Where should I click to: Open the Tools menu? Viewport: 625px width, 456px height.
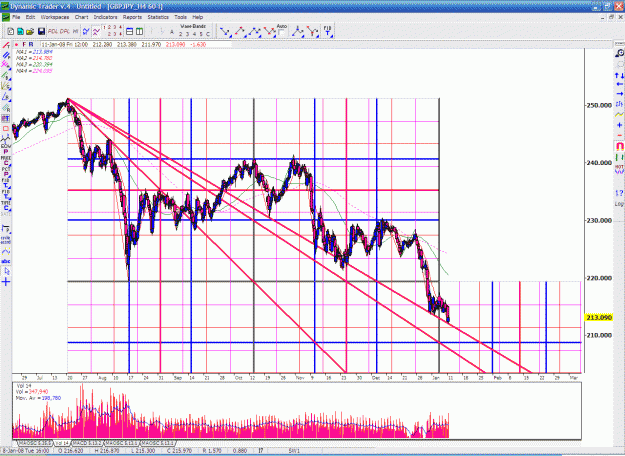181,17
